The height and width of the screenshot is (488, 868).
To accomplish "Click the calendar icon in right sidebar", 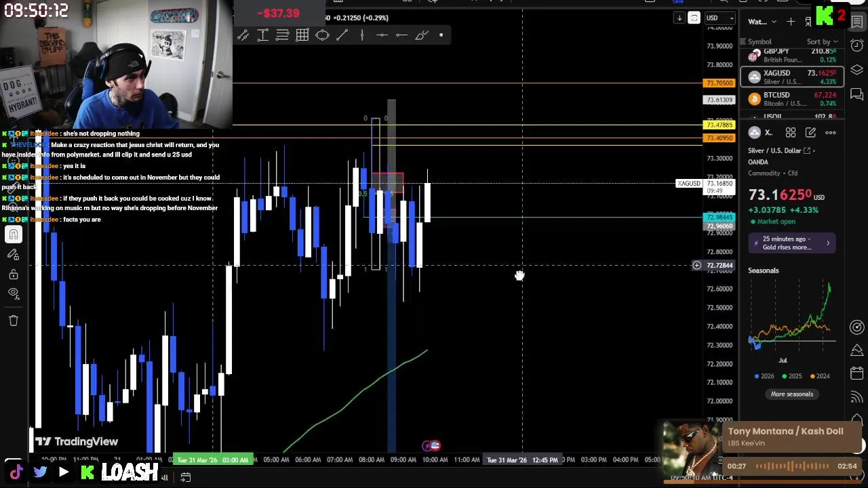I will [x=857, y=373].
